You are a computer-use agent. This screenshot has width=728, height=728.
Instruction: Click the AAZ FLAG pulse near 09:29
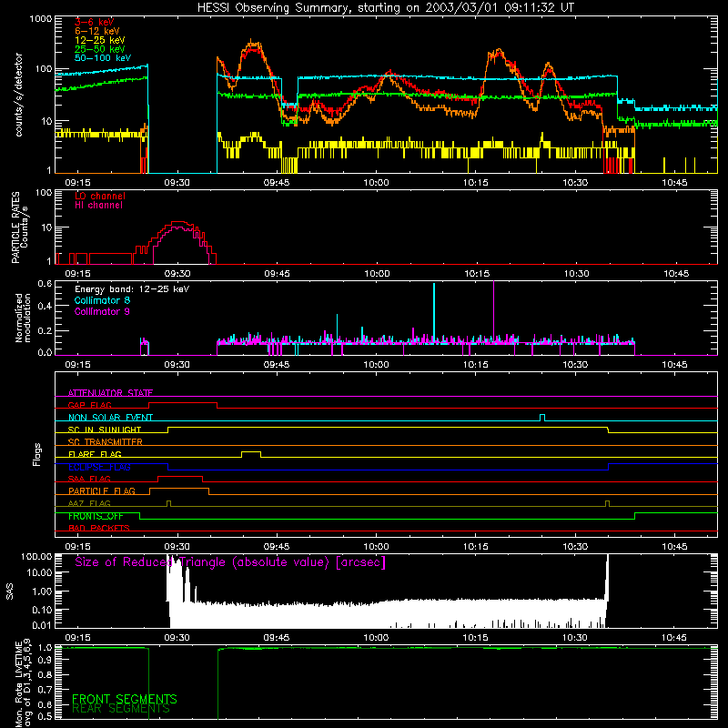(168, 503)
